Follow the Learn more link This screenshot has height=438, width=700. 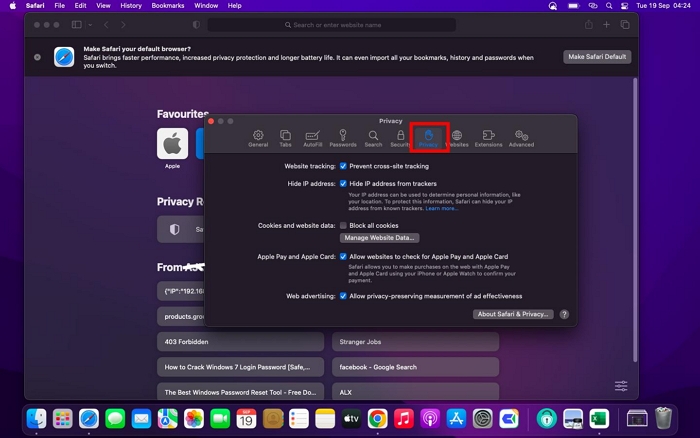pyautogui.click(x=442, y=209)
